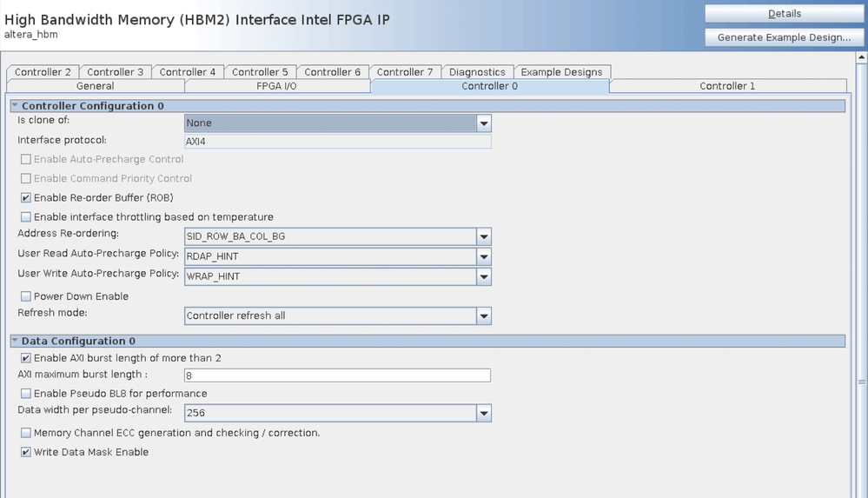Collapse Data Configuration 0 section
Image resolution: width=868 pixels, height=498 pixels.
coord(15,340)
